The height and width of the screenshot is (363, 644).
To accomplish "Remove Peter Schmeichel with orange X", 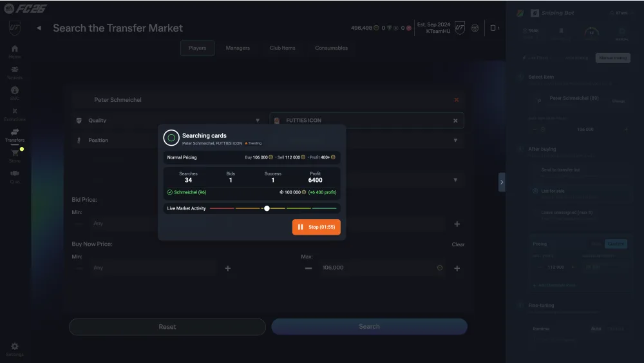I will tap(457, 100).
